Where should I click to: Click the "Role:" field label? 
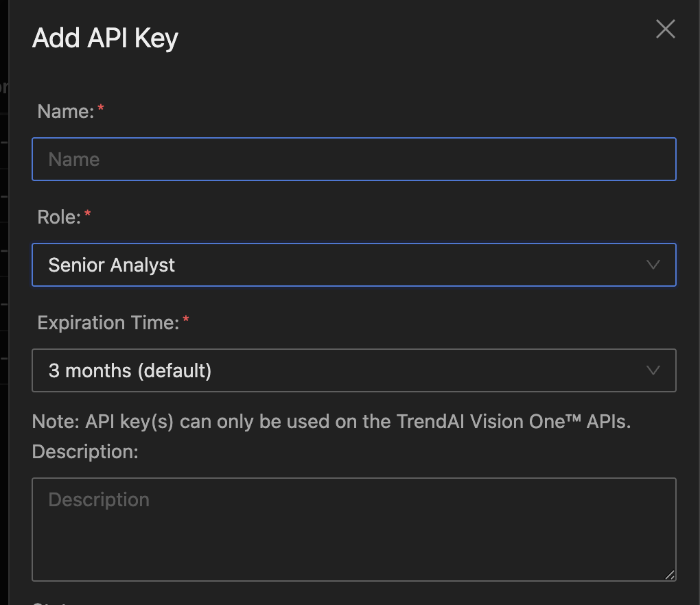coord(59,217)
